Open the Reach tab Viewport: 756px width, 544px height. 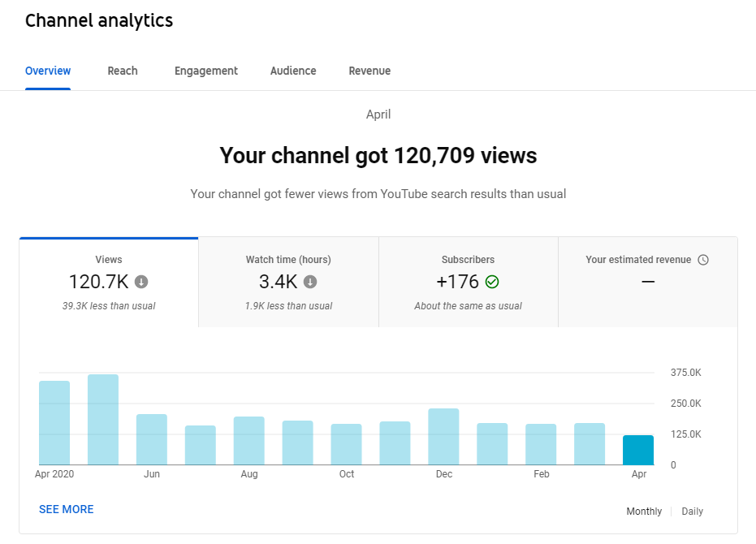(x=123, y=71)
